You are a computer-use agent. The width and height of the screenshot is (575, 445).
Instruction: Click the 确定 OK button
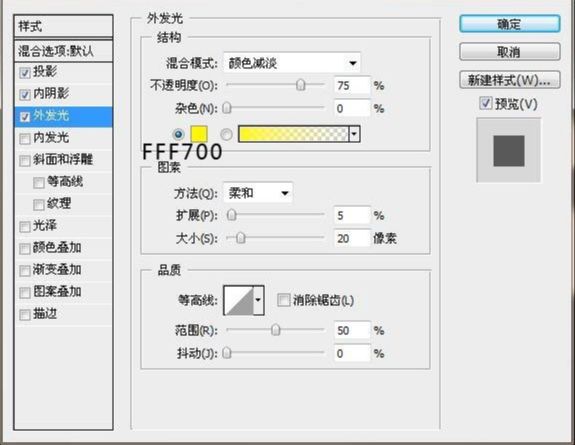(x=509, y=24)
